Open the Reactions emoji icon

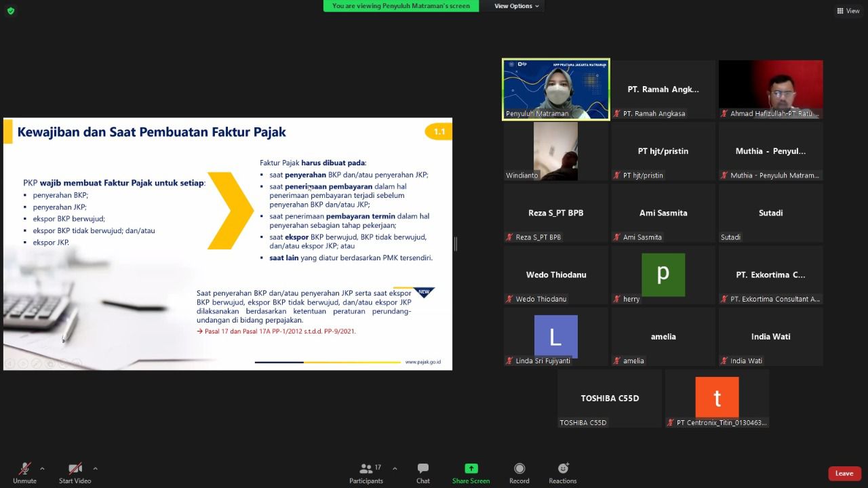[563, 468]
